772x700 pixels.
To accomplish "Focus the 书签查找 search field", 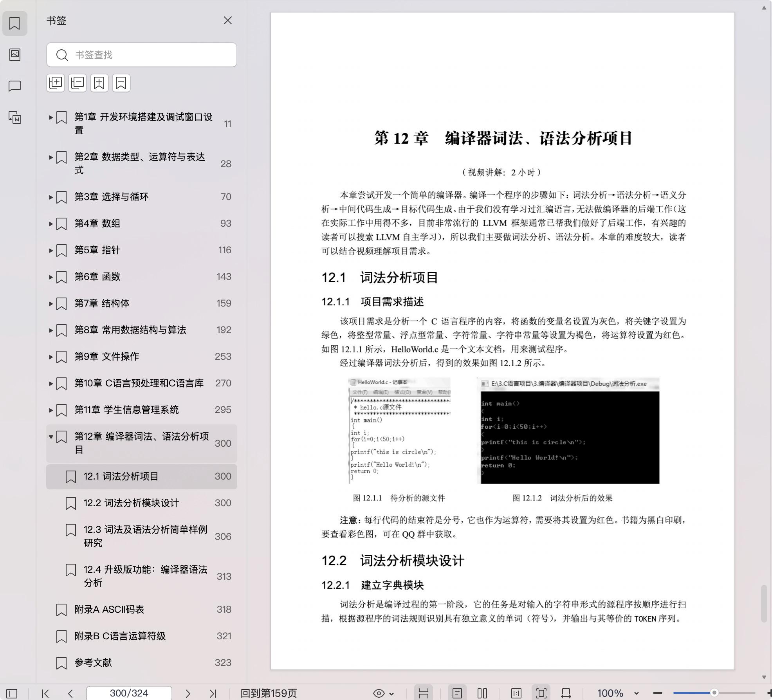I will coord(141,55).
